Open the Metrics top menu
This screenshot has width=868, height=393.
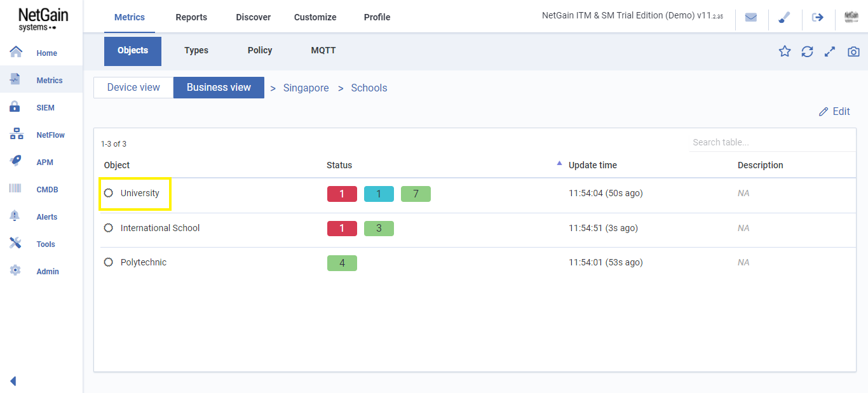pos(130,17)
